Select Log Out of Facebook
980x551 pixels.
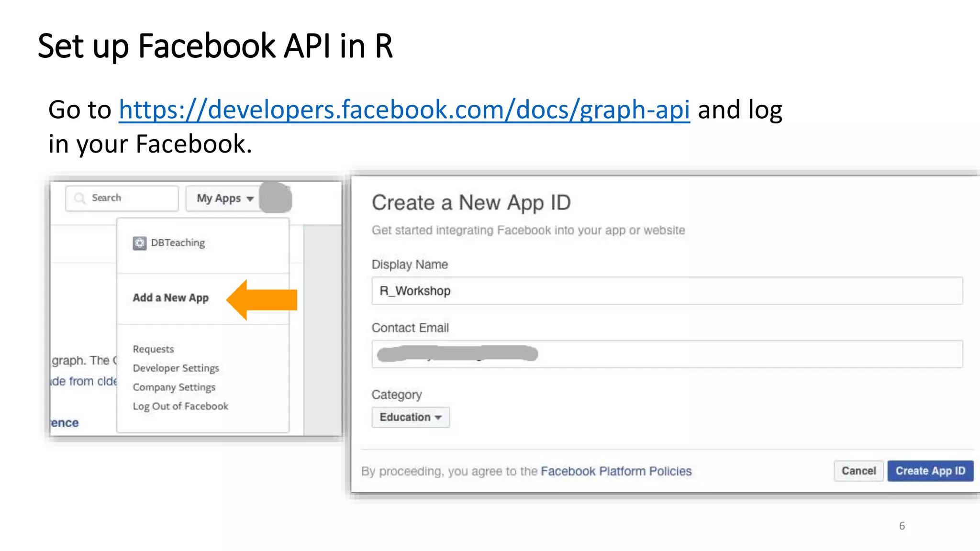180,407
